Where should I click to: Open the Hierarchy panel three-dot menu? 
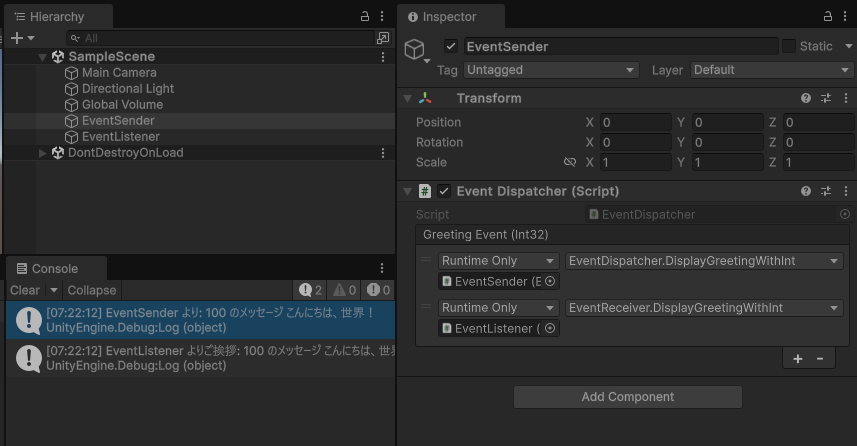pyautogui.click(x=382, y=16)
